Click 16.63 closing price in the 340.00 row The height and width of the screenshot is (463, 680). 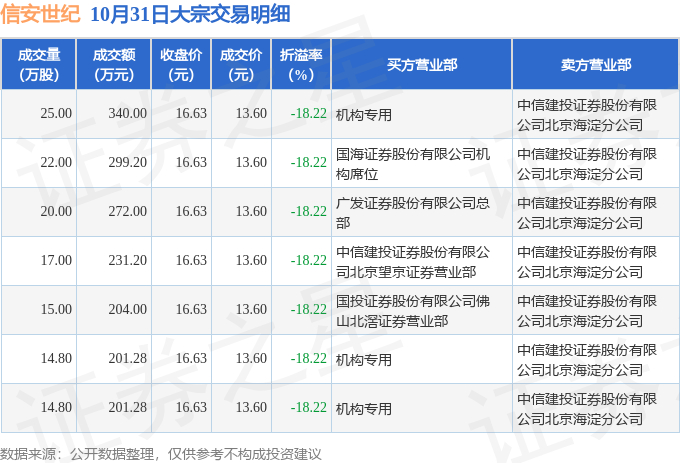point(191,114)
